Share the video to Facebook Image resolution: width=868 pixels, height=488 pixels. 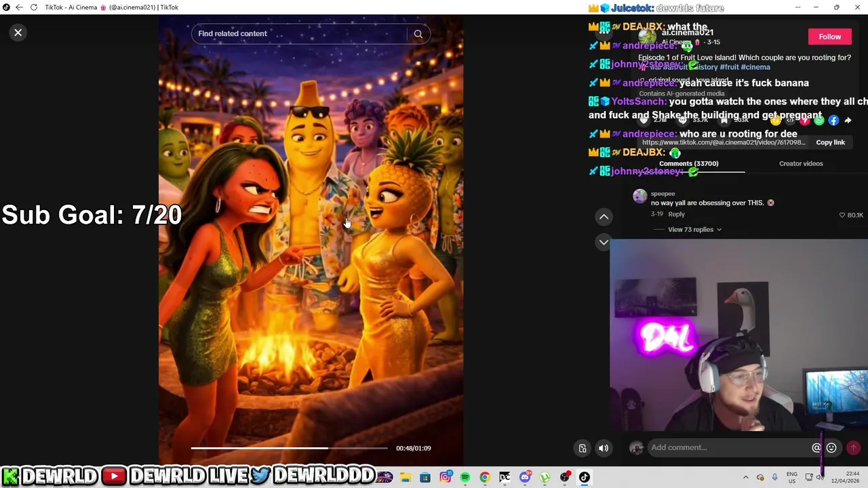tap(833, 120)
